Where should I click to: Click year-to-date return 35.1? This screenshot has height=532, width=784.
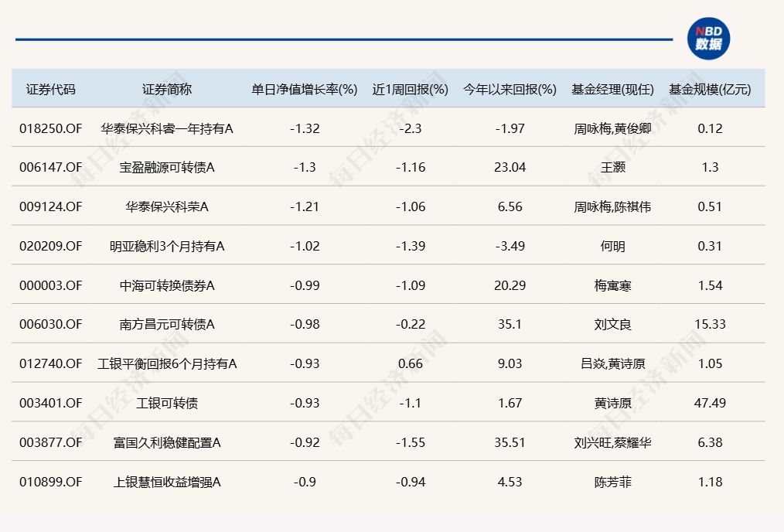pyautogui.click(x=510, y=325)
